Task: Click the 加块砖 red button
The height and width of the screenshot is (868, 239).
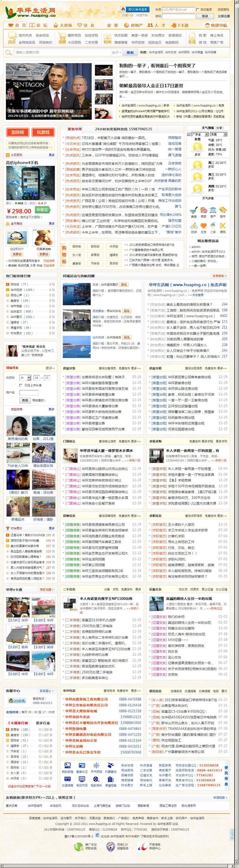Action: click(x=18, y=132)
